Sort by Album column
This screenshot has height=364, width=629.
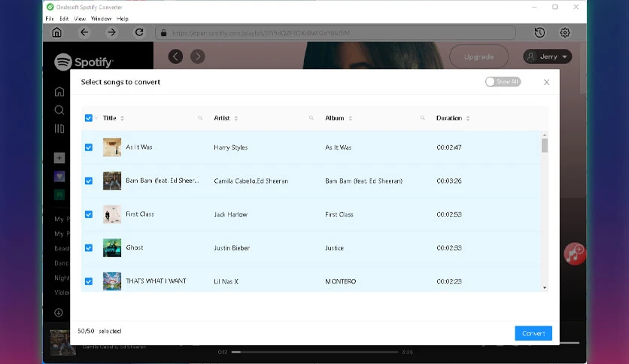point(350,118)
